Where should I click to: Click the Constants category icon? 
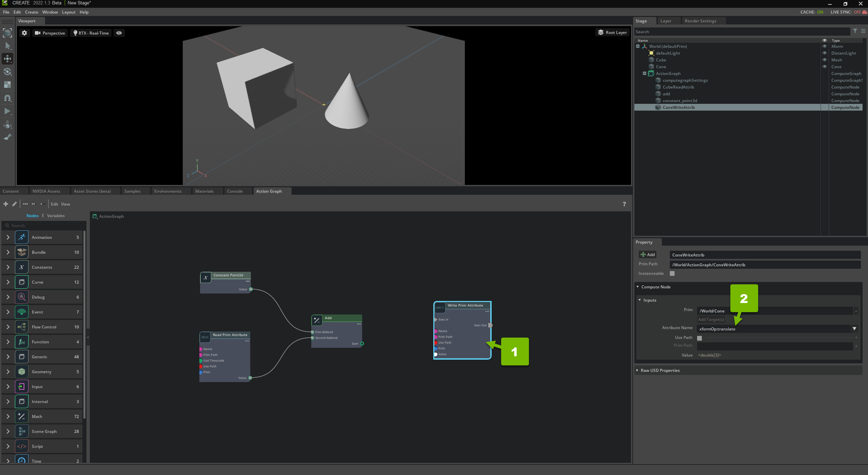[22, 267]
